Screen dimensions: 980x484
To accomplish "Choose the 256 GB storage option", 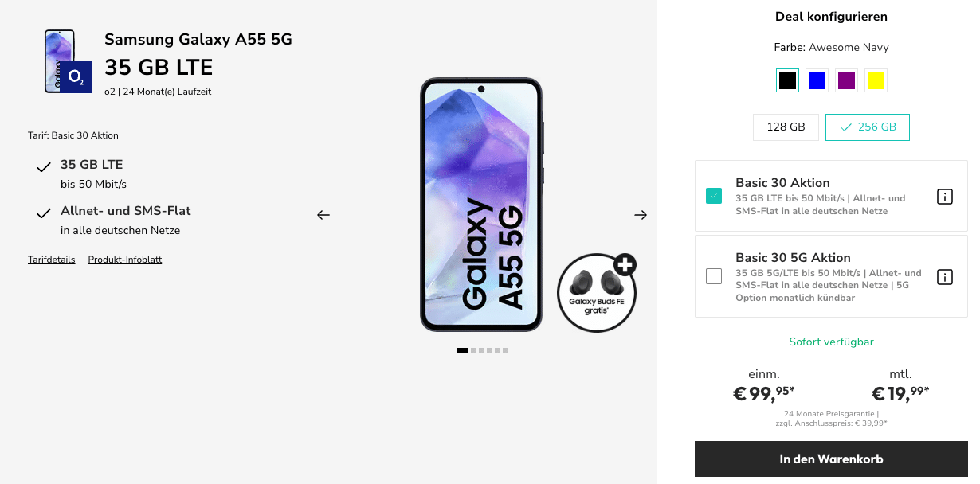I will [868, 127].
